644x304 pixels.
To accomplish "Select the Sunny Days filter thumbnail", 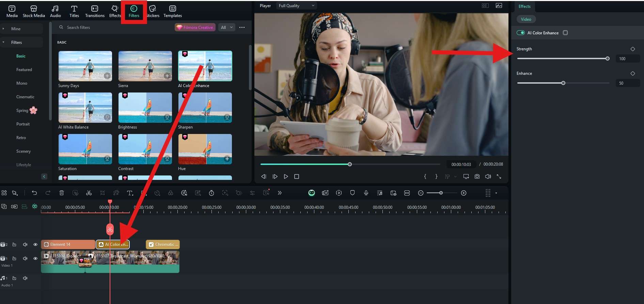I will [85, 66].
